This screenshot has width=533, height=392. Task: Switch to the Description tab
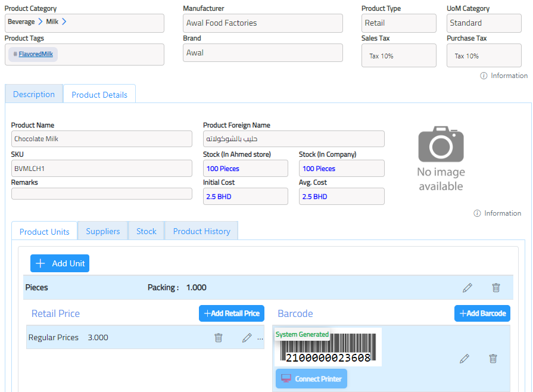(34, 94)
